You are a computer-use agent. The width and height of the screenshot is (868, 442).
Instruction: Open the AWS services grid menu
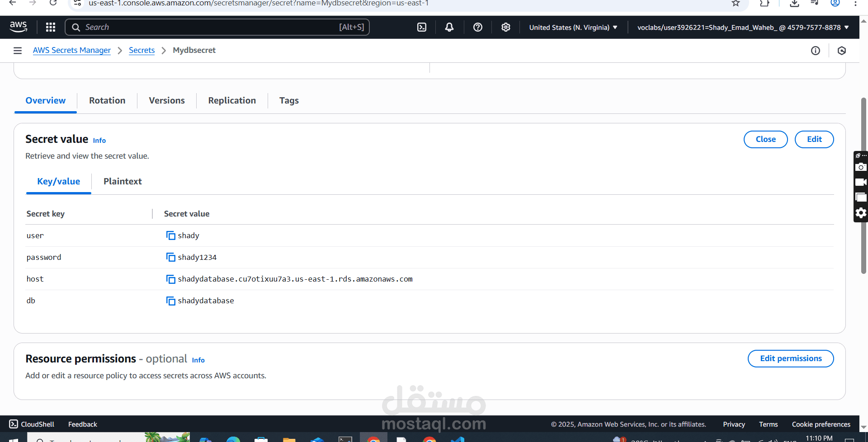51,27
